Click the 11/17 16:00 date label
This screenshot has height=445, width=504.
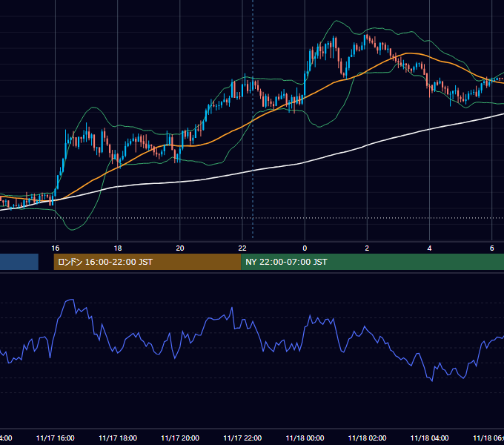tap(56, 438)
